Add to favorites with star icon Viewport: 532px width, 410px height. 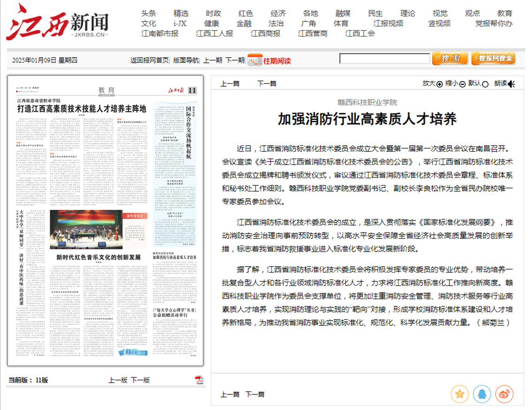point(460,394)
